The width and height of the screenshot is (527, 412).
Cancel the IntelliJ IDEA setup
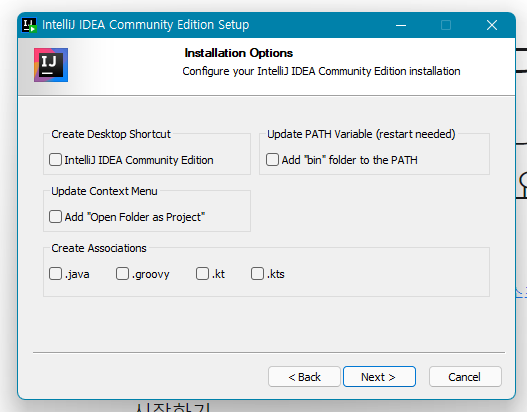tap(465, 377)
